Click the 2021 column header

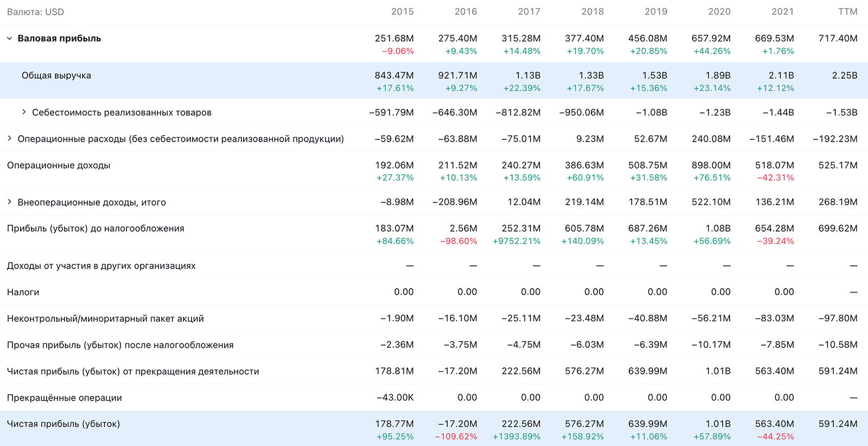click(783, 12)
